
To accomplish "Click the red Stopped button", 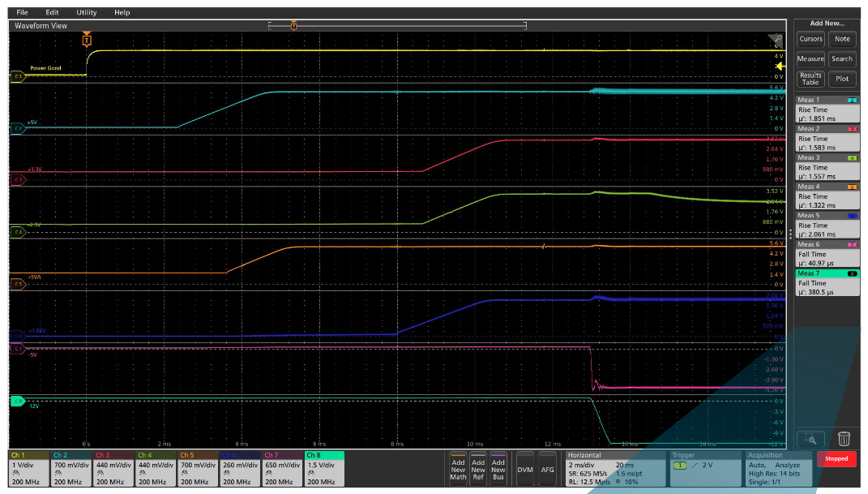I will (836, 458).
